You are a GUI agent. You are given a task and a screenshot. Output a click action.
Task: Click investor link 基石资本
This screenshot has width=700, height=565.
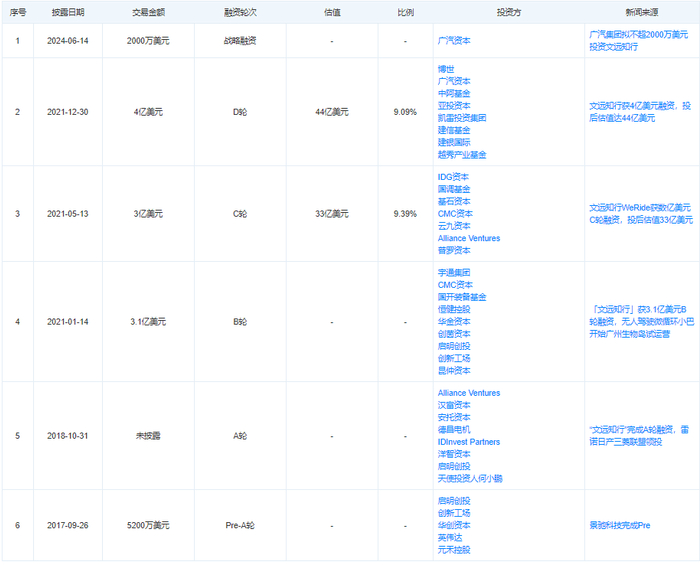pos(454,202)
